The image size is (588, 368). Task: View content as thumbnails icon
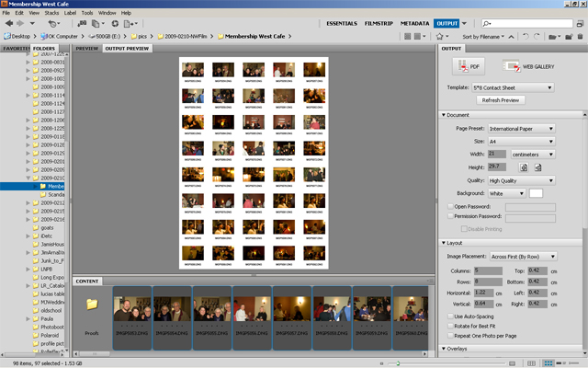[x=548, y=363]
